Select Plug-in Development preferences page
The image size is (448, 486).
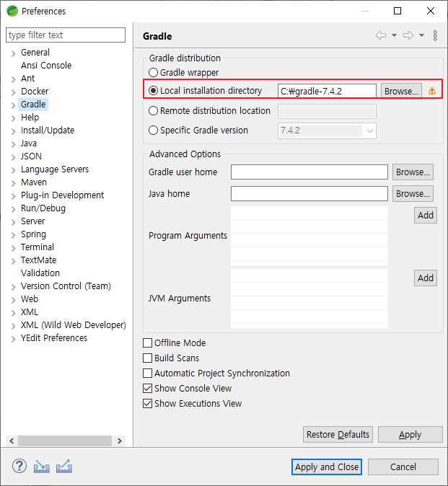pos(62,195)
